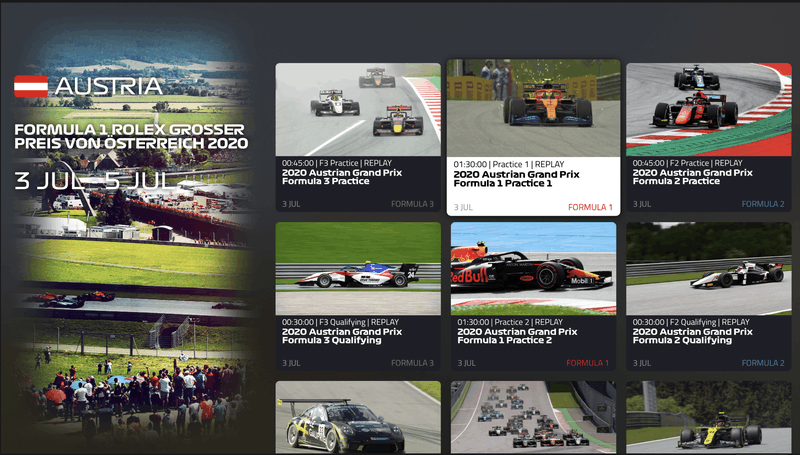
Task: Click '3 JUL' date on Practice 2 card
Action: [x=466, y=363]
